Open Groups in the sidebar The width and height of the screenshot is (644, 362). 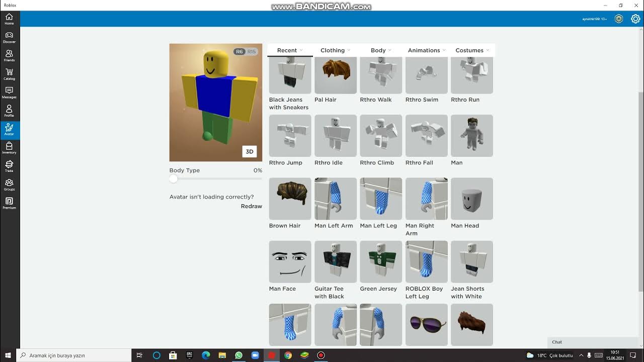(x=9, y=185)
